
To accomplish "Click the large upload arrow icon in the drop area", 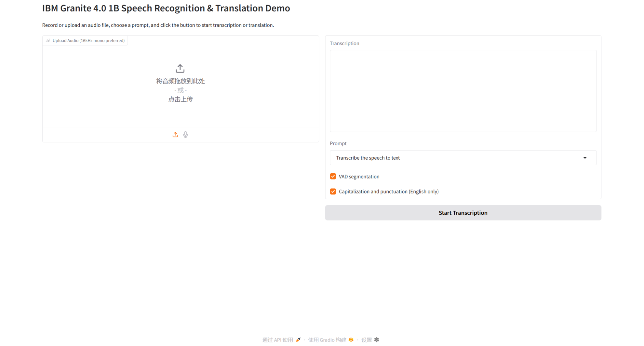I will click(x=180, y=68).
